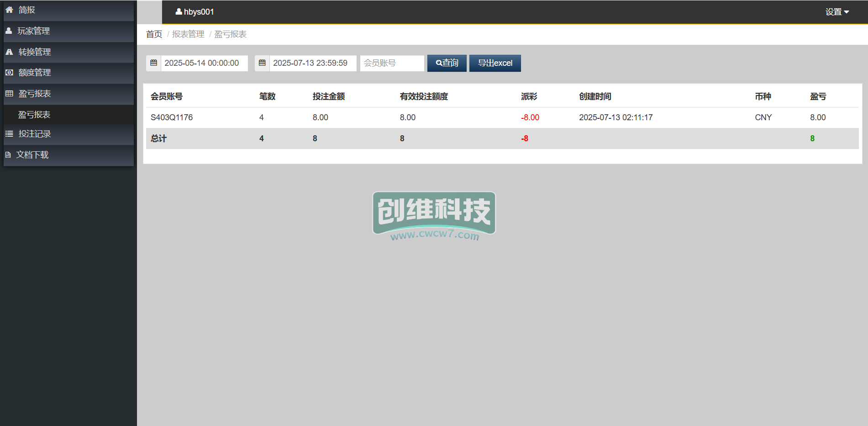Open the 转换管理 sidebar menu
The height and width of the screenshot is (426, 868).
[x=68, y=52]
